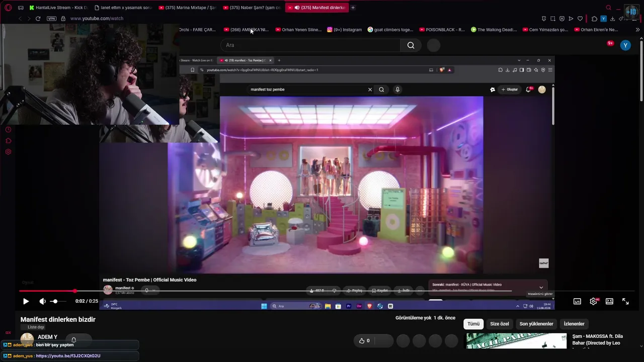Toggle theater mode in the player
The width and height of the screenshot is (644, 362).
pyautogui.click(x=609, y=301)
